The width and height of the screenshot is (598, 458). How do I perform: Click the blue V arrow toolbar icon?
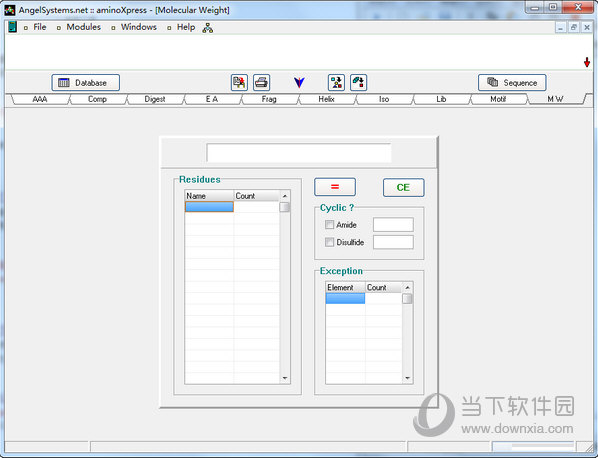(x=299, y=82)
